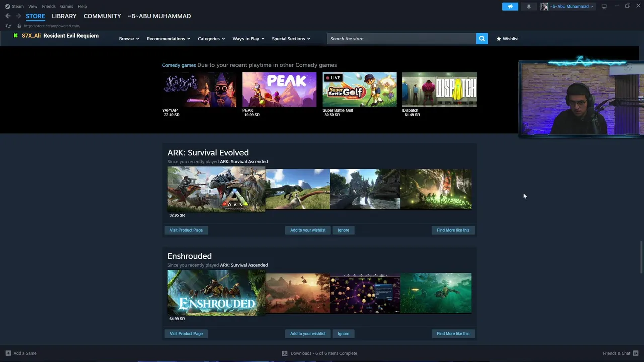Open Friends & Chat icon

(636, 353)
